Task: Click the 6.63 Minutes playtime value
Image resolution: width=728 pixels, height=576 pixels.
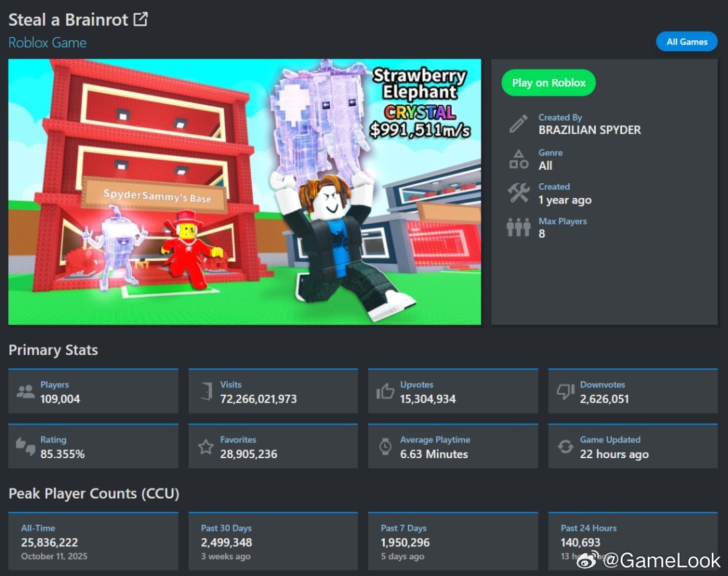Action: (x=433, y=454)
